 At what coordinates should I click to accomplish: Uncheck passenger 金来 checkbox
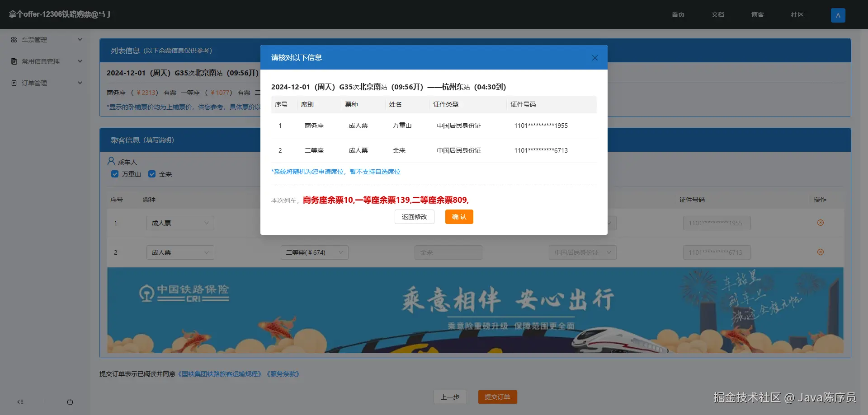point(152,174)
